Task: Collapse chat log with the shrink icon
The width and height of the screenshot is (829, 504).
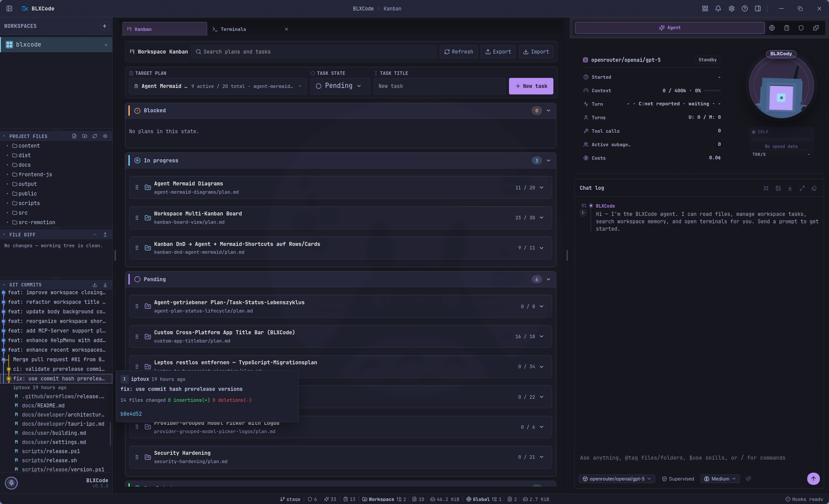Action: click(x=766, y=188)
